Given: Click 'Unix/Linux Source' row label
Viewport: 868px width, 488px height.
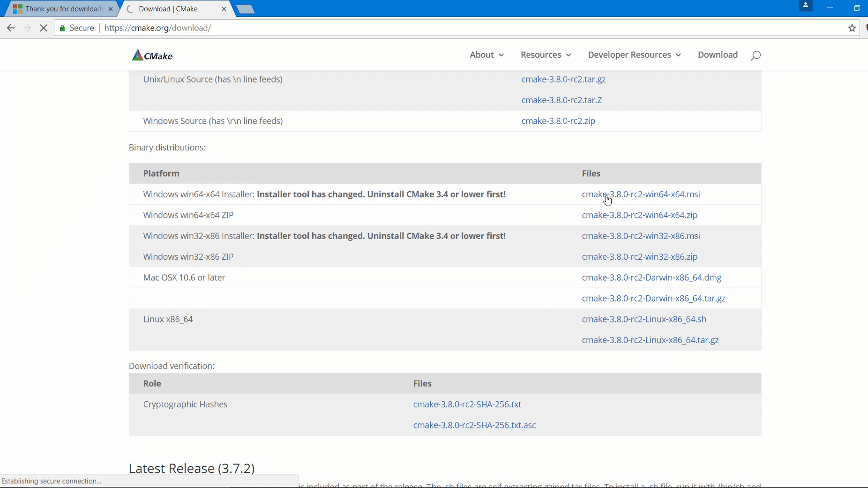Looking at the screenshot, I should (213, 79).
